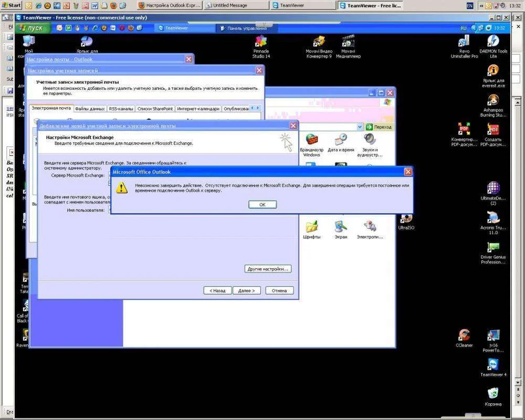Open the local Start menu
525x420 pixels.
12,5
